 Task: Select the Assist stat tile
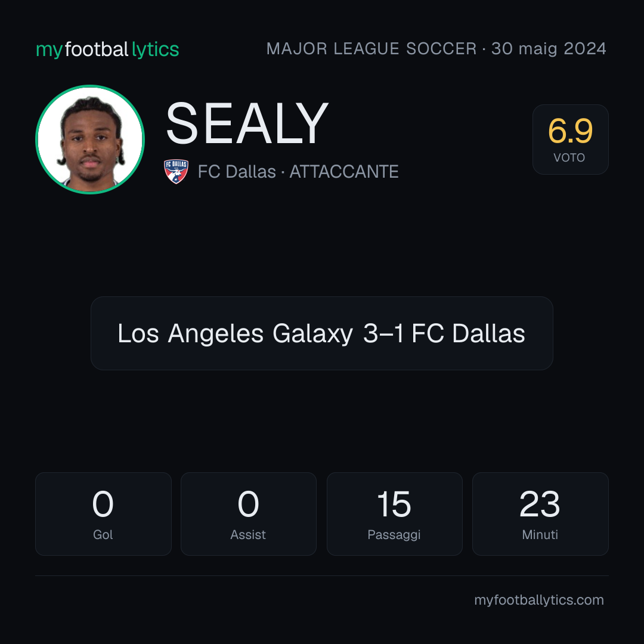tap(249, 514)
